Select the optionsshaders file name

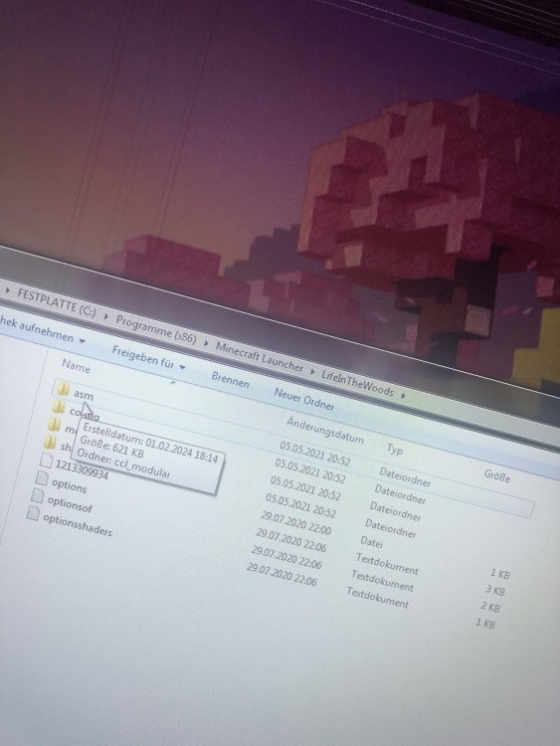click(x=77, y=524)
